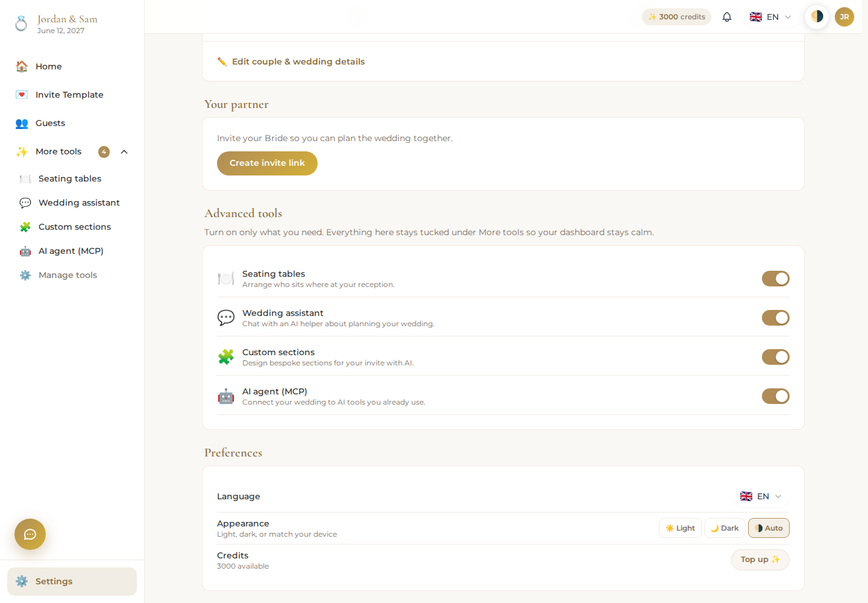Click the More tools count badge showing 4
The width and height of the screenshot is (868, 603).
tap(104, 152)
